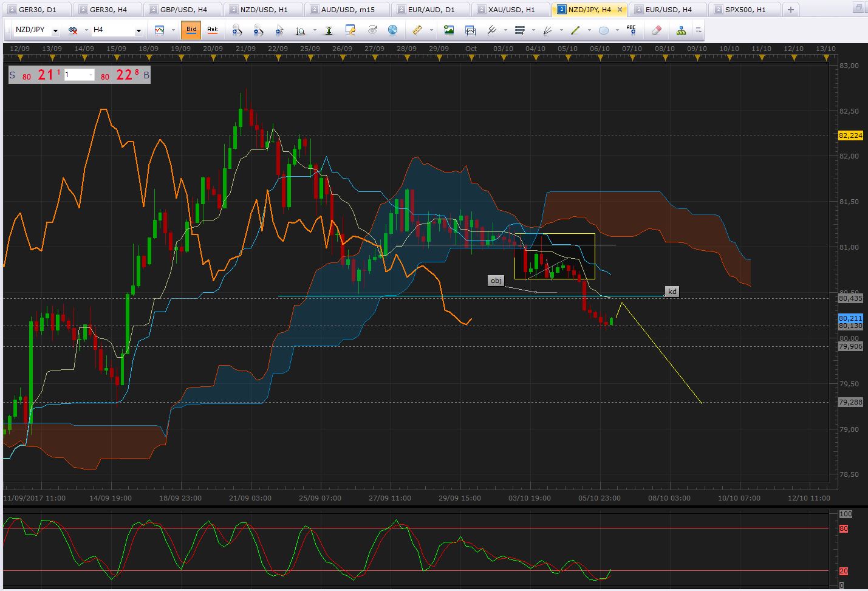Switch to NZD/USD, H1 tab
Image resolution: width=868 pixels, height=591 pixels.
pyautogui.click(x=263, y=10)
